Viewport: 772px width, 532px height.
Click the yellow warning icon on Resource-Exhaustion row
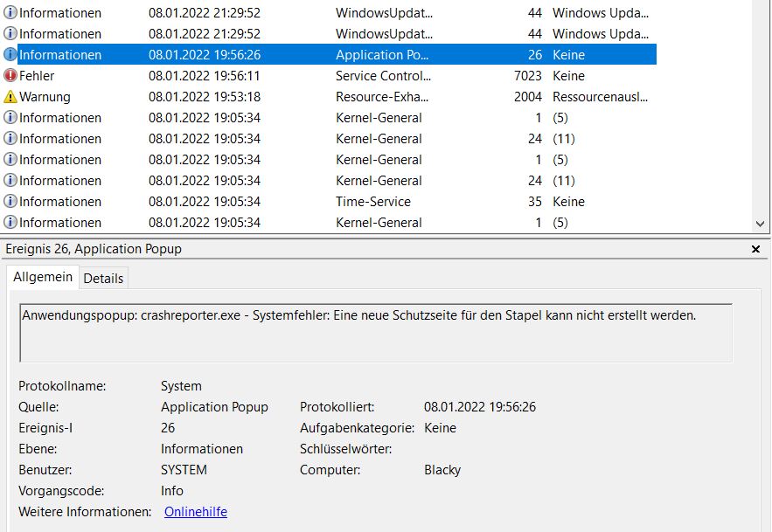click(10, 97)
